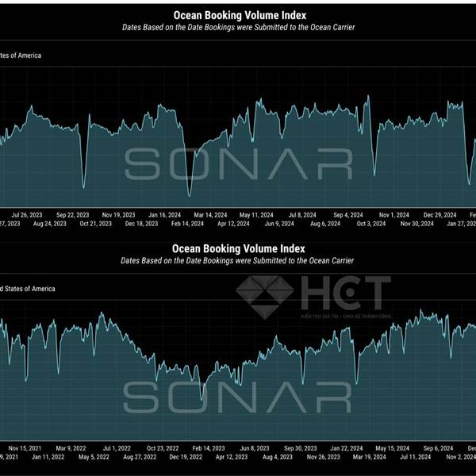Screen dimensions: 476x476
Task: Click the Jul 1, 2022 axis label
Action: pyautogui.click(x=117, y=448)
